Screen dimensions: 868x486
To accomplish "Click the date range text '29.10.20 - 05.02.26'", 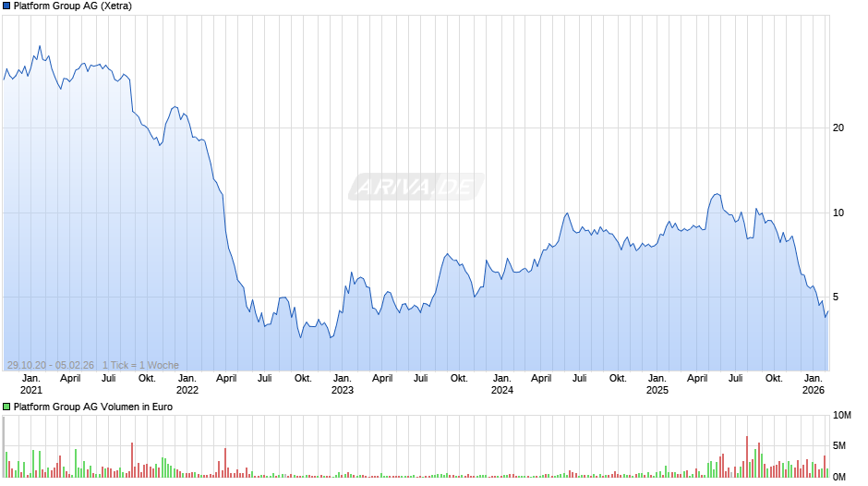I will (51, 365).
